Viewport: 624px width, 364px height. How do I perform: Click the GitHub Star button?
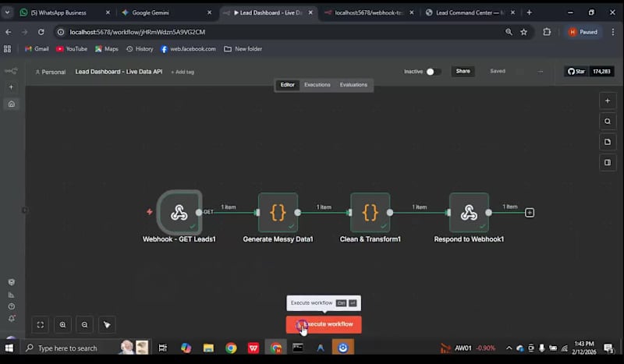click(x=576, y=72)
